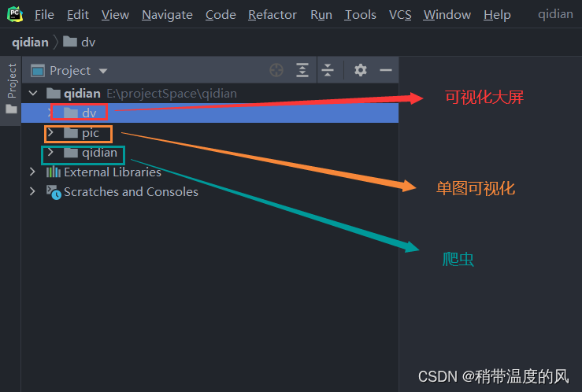Hide the Project panel with minus icon

click(386, 70)
